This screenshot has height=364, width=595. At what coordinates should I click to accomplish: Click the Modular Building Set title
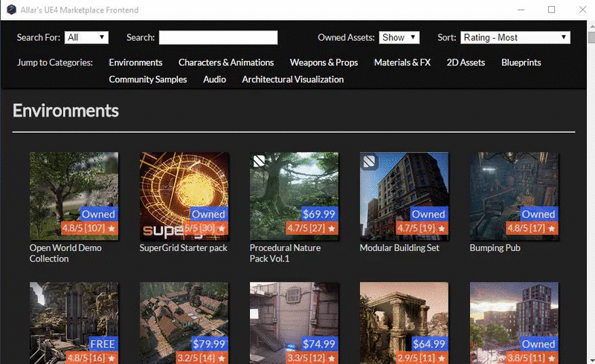399,248
